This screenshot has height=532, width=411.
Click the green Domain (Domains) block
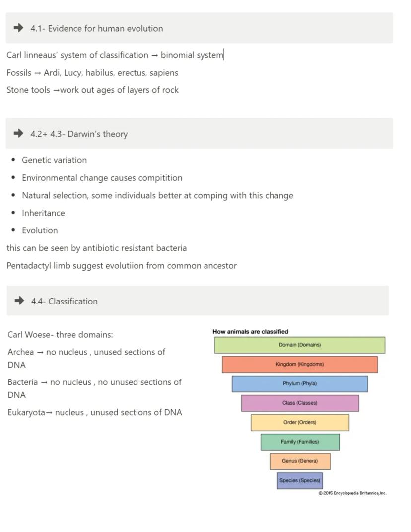(299, 345)
